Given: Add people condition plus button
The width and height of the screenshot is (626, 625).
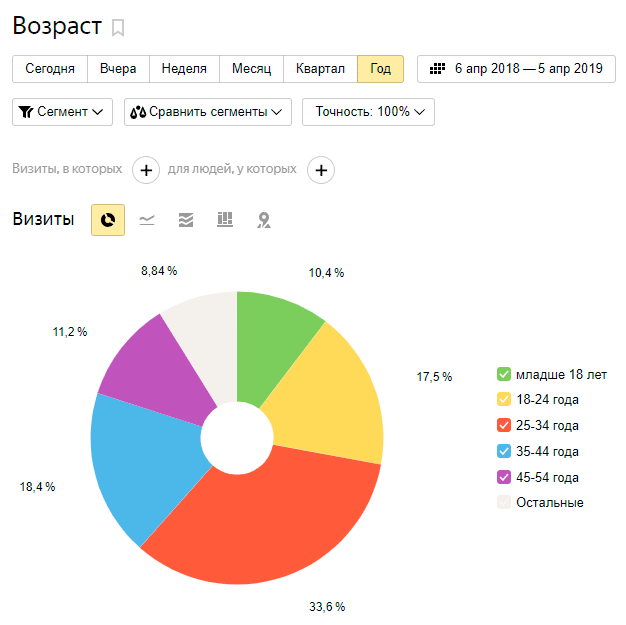Looking at the screenshot, I should click(321, 170).
